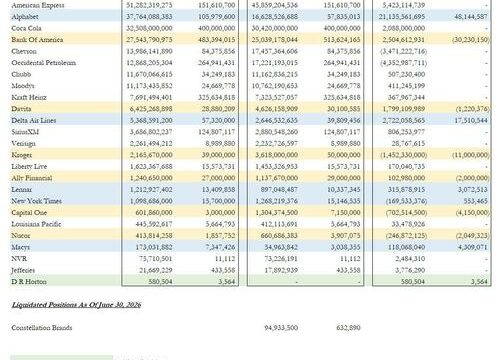Select the New York Times row label

(37, 201)
